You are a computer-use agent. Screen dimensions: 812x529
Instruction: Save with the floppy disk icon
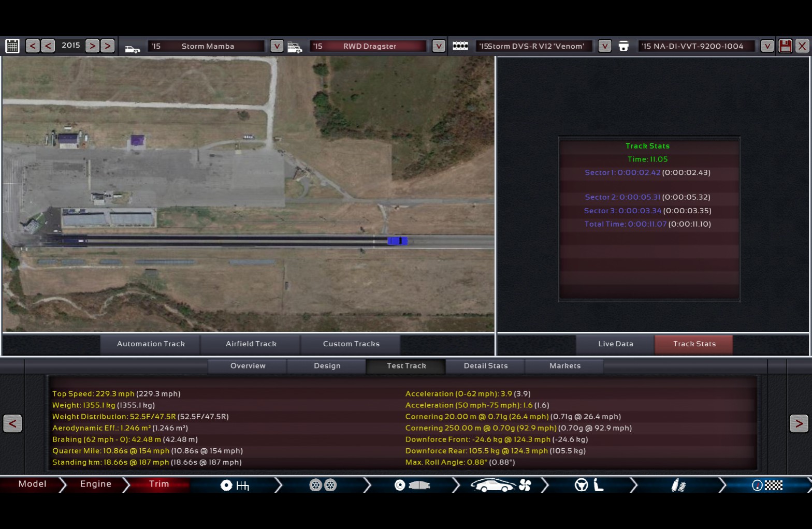[x=786, y=46]
